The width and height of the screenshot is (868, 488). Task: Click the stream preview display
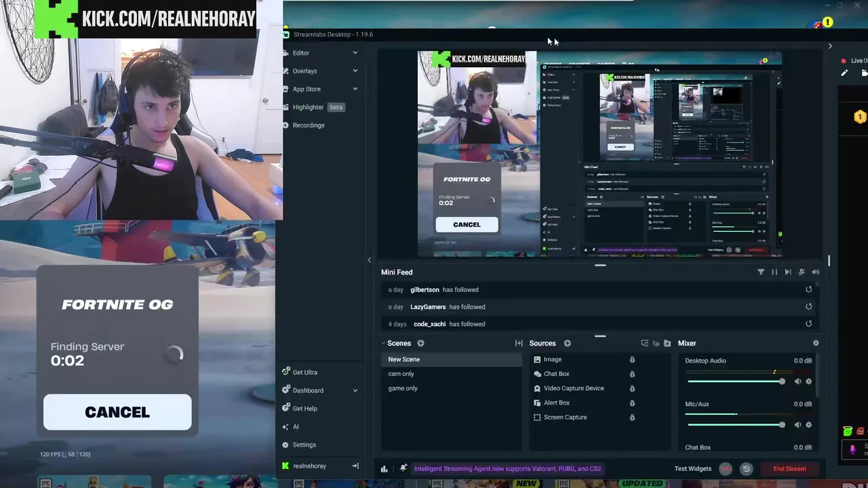pos(599,155)
